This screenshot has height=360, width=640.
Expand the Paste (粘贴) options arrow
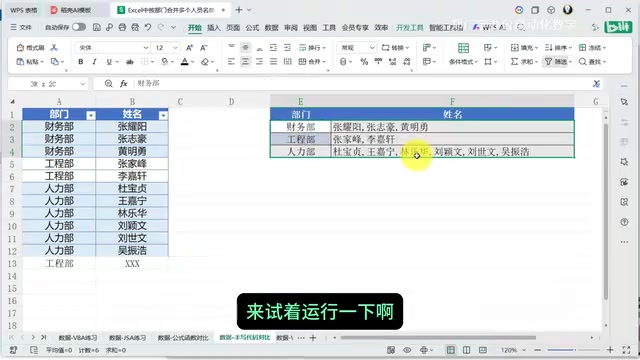tap(42, 62)
